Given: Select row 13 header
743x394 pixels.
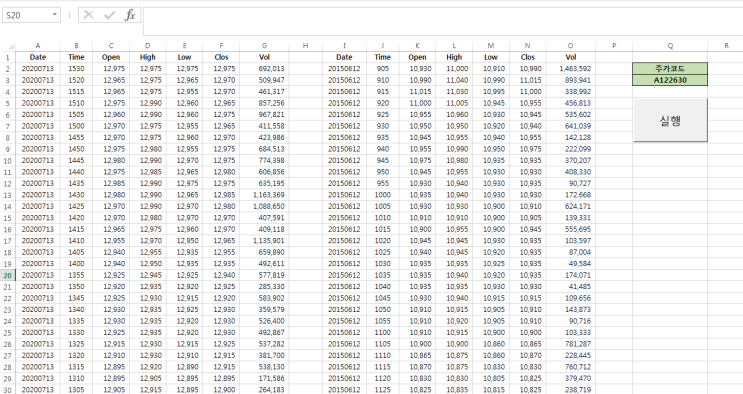Looking at the screenshot, I should click(x=8, y=195).
